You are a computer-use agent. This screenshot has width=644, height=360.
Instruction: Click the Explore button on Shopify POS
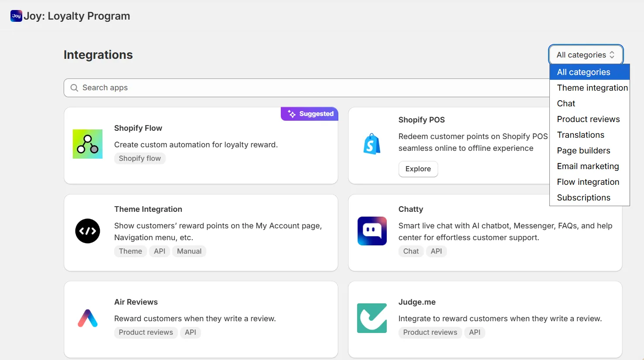(x=418, y=169)
